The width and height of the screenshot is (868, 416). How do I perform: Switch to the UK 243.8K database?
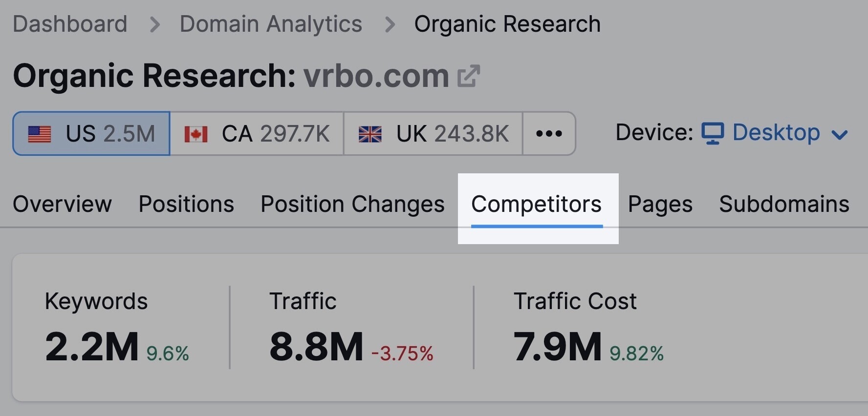click(434, 134)
